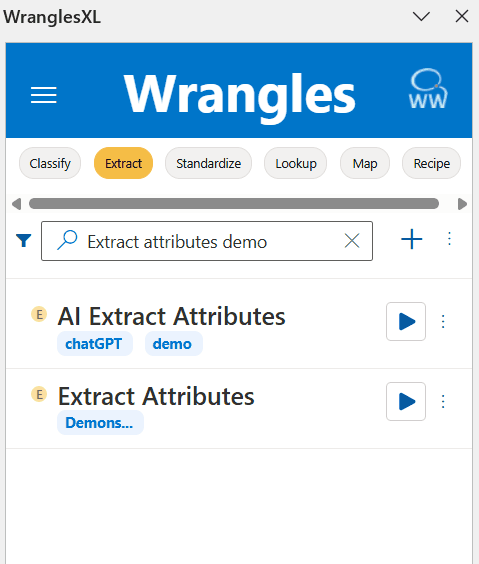The height and width of the screenshot is (564, 479).
Task: Click the WW Wrangles logo icon
Action: pyautogui.click(x=428, y=89)
